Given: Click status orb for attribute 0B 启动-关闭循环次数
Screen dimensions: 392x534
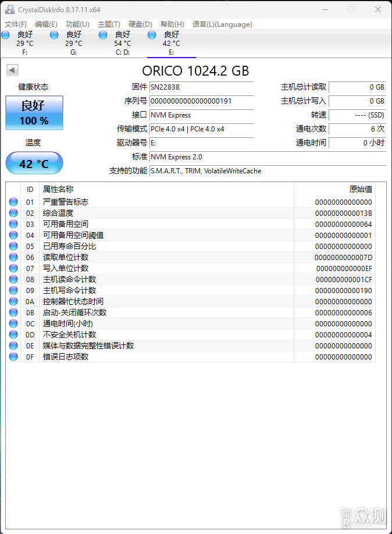Looking at the screenshot, I should pos(13,312).
